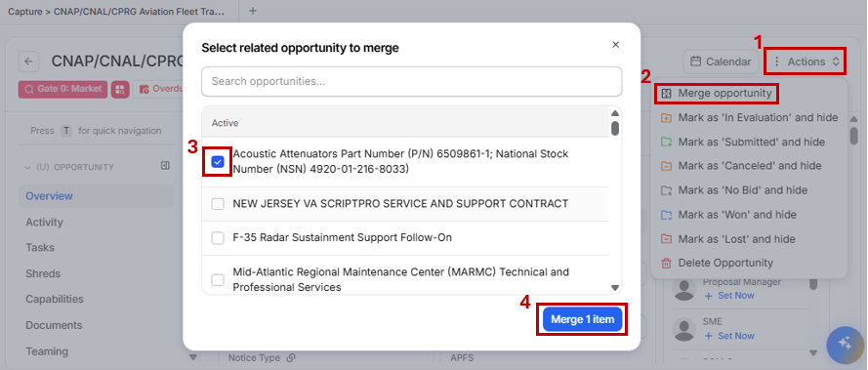This screenshot has width=868, height=370.
Task: Choose Mark as 'Won' and hide
Action: coord(729,215)
